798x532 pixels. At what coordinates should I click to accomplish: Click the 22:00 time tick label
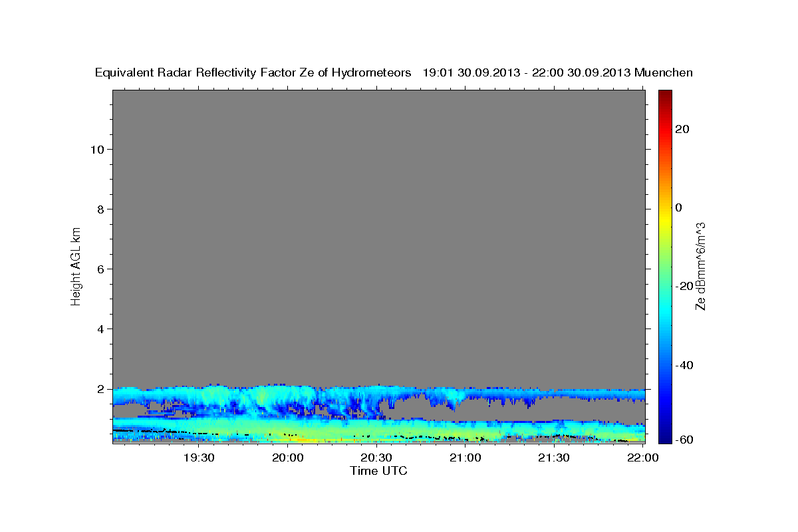pos(642,458)
